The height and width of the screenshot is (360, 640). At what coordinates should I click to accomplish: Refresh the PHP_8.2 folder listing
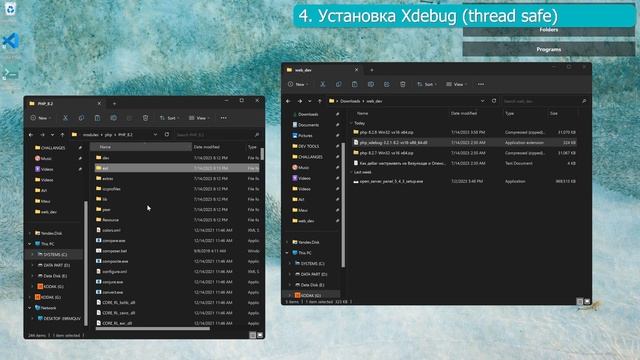point(167,134)
